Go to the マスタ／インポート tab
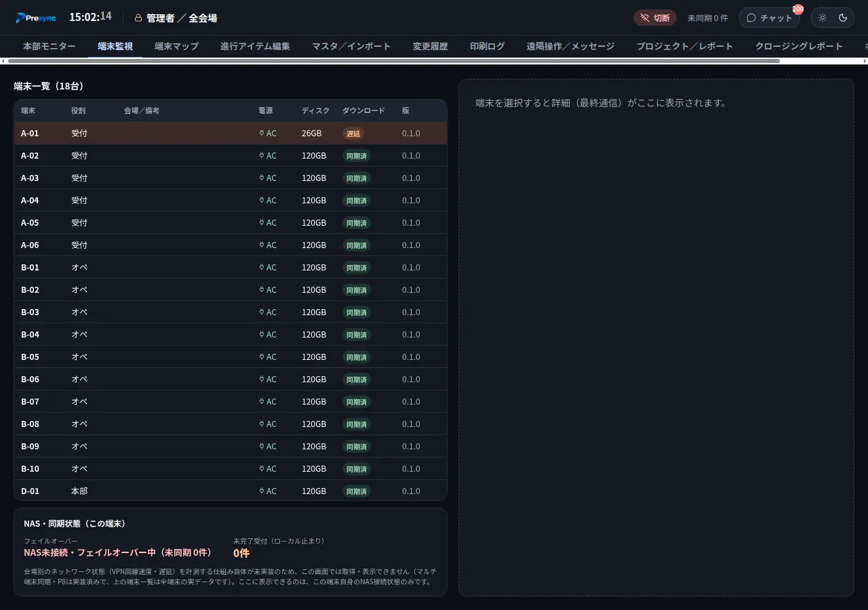Image resolution: width=868 pixels, height=610 pixels. click(x=351, y=46)
